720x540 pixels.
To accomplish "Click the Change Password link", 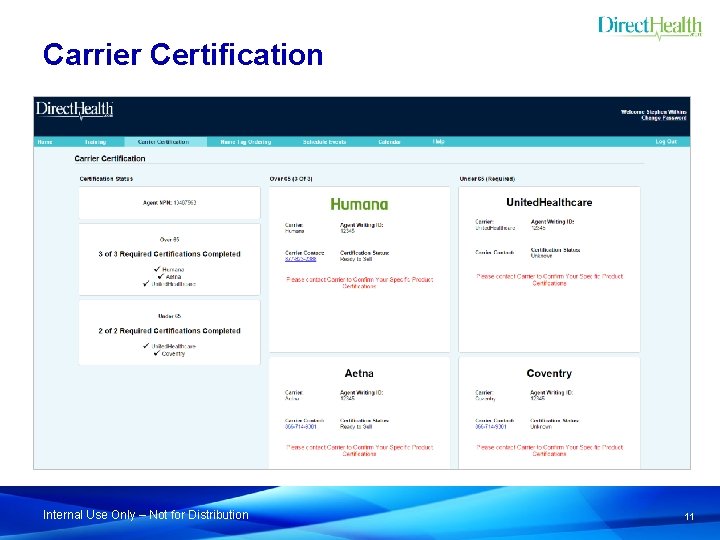I will (664, 118).
